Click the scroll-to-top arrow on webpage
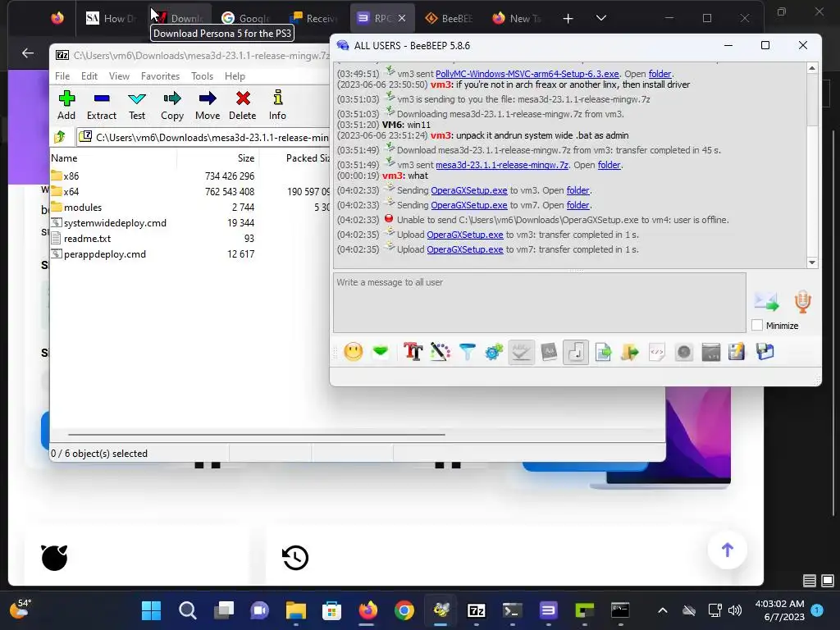 point(727,550)
